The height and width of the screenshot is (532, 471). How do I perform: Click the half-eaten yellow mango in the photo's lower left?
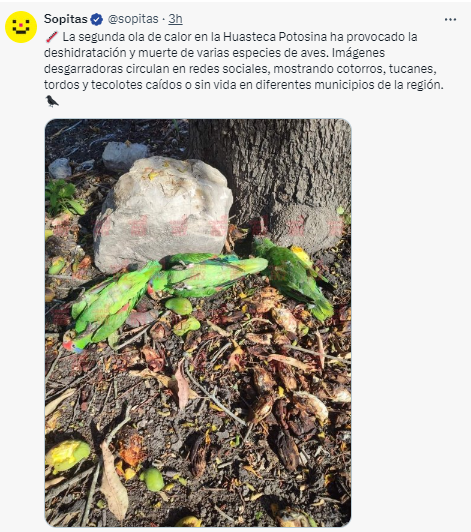pyautogui.click(x=68, y=455)
